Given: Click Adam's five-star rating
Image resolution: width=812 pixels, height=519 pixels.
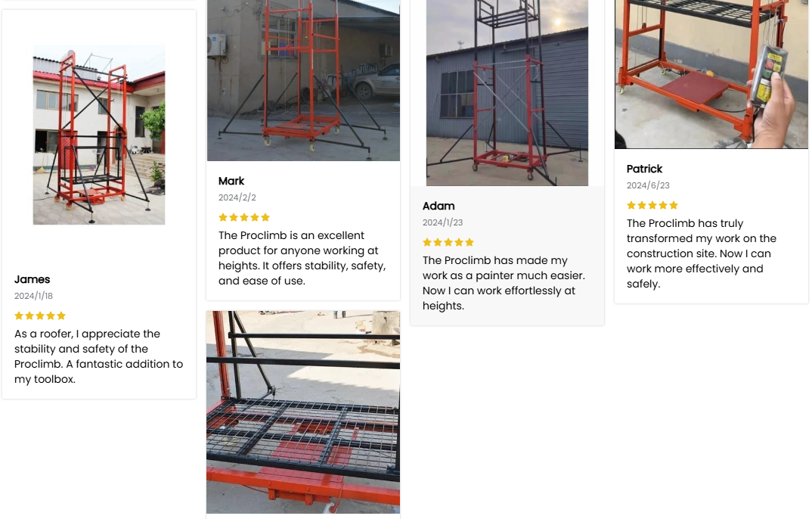Looking at the screenshot, I should point(448,242).
